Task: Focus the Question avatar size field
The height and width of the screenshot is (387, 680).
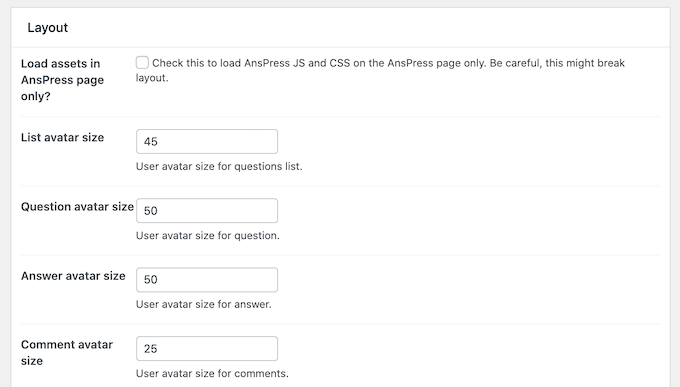Action: pos(207,210)
